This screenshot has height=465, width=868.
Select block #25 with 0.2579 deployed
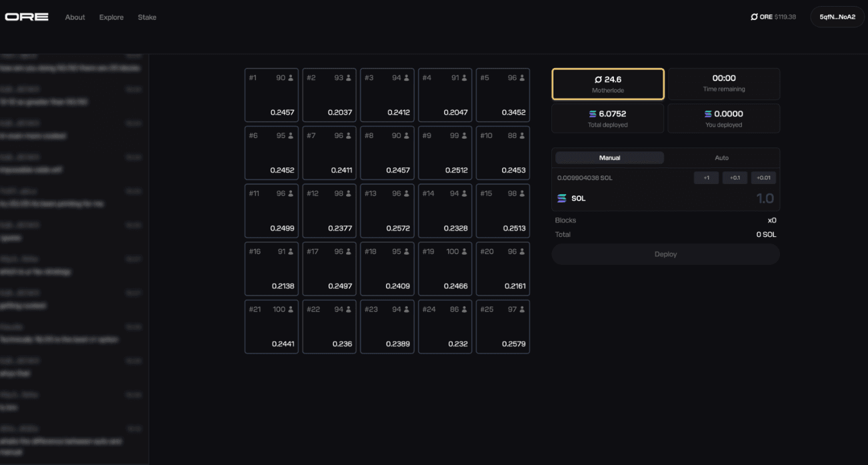(x=503, y=327)
